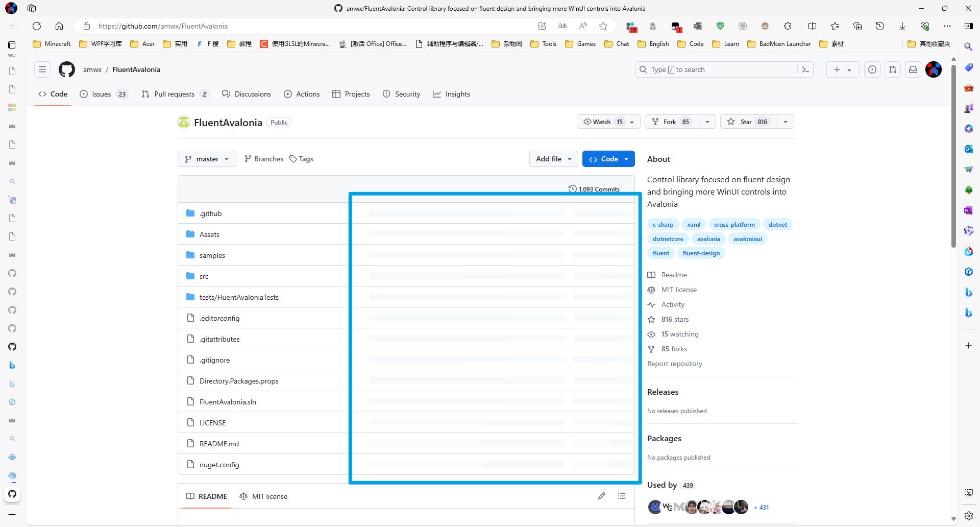Open the amwx owner link
This screenshot has height=527, width=980.
click(x=92, y=69)
